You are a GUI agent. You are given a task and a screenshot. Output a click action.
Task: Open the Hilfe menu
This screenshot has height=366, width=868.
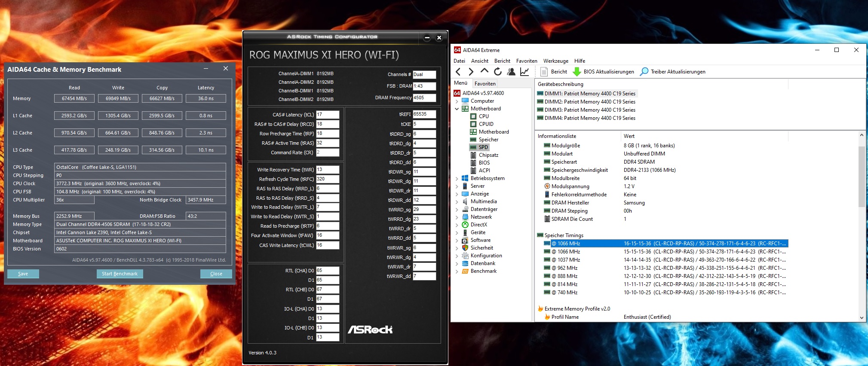[x=580, y=61]
